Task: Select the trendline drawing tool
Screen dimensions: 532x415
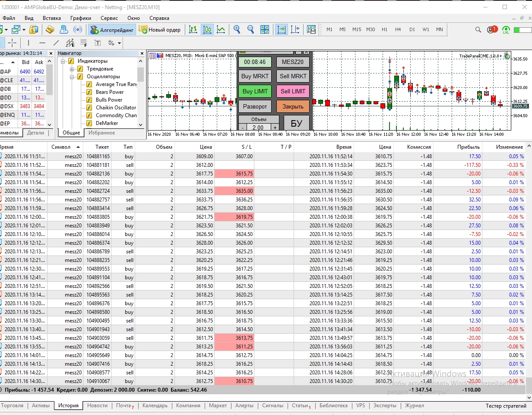Action: [56, 43]
